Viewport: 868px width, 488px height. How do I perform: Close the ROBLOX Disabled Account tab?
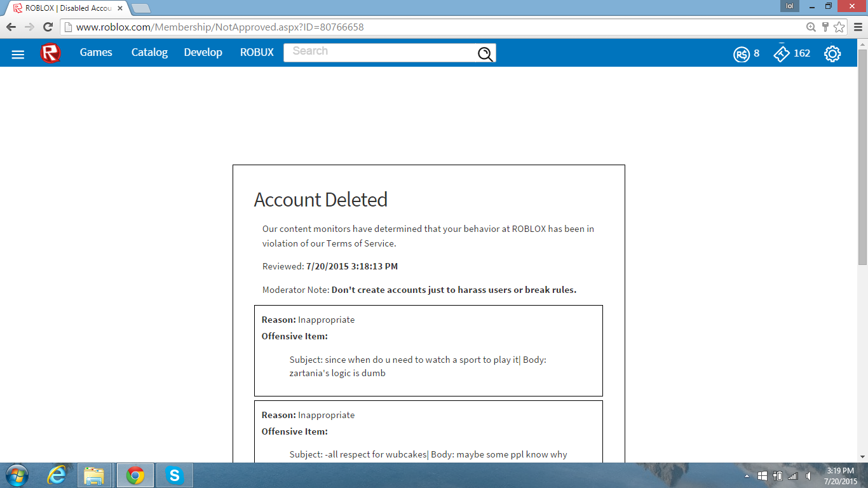[119, 8]
